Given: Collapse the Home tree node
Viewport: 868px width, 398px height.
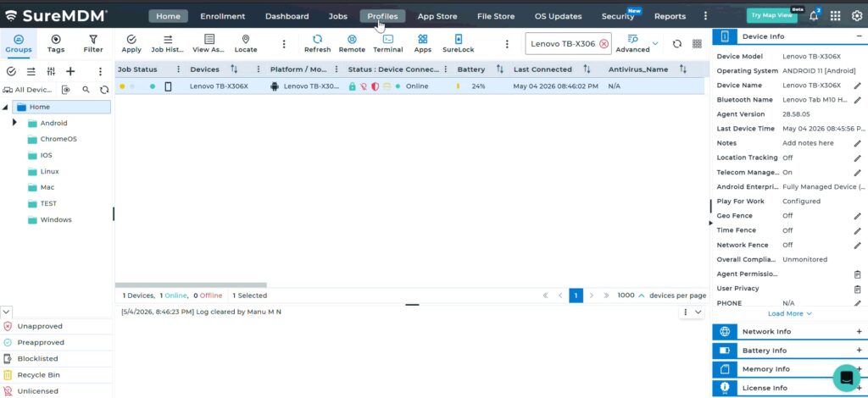Looking at the screenshot, I should 5,107.
